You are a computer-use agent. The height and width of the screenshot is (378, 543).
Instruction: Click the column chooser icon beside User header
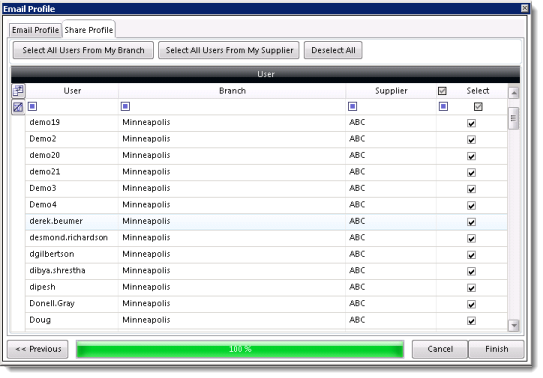[18, 91]
